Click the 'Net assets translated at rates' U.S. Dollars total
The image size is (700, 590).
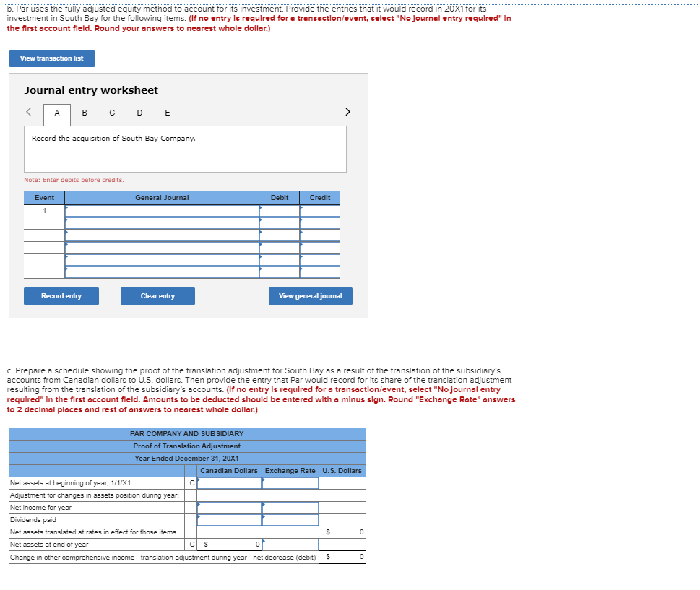click(342, 532)
